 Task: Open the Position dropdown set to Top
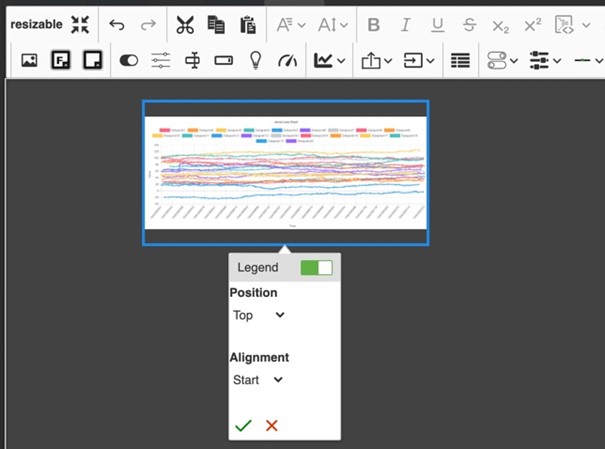coord(258,315)
